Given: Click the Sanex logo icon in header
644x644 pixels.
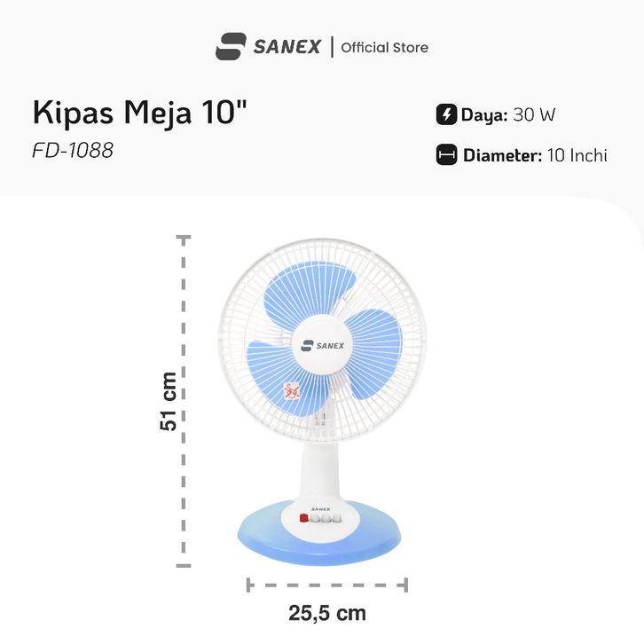Looking at the screenshot, I should pyautogui.click(x=231, y=46).
